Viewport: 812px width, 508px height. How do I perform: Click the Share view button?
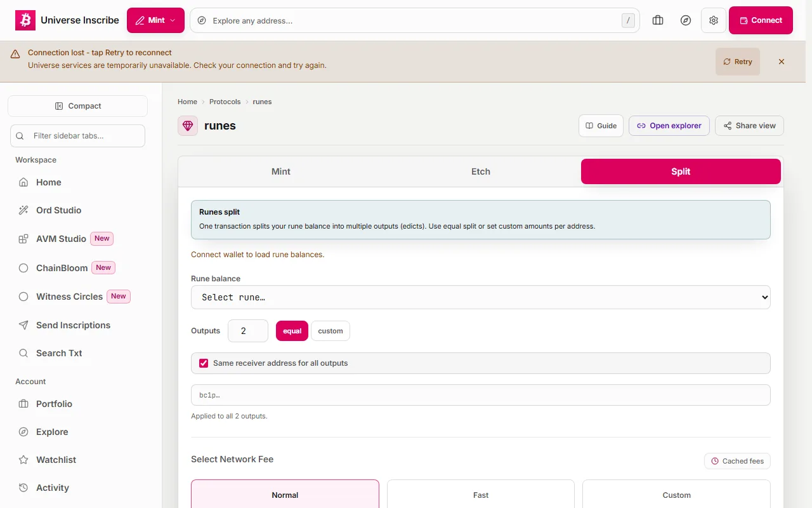point(749,126)
